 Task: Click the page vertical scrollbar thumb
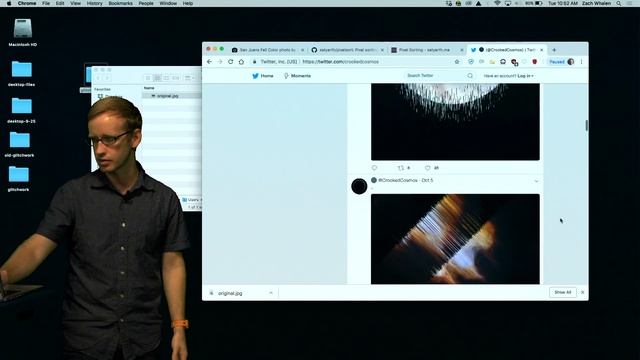(x=587, y=125)
